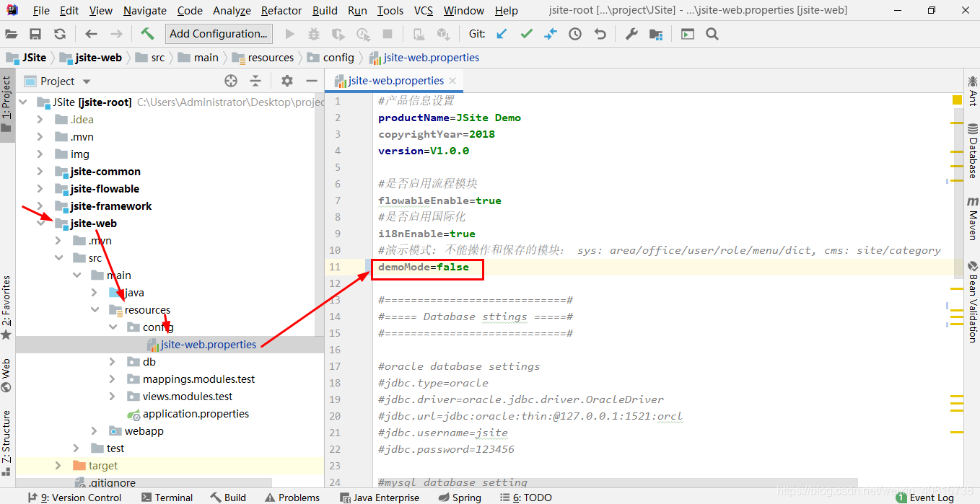Open Database tool window
Image resolution: width=980 pixels, height=504 pixels.
972,151
